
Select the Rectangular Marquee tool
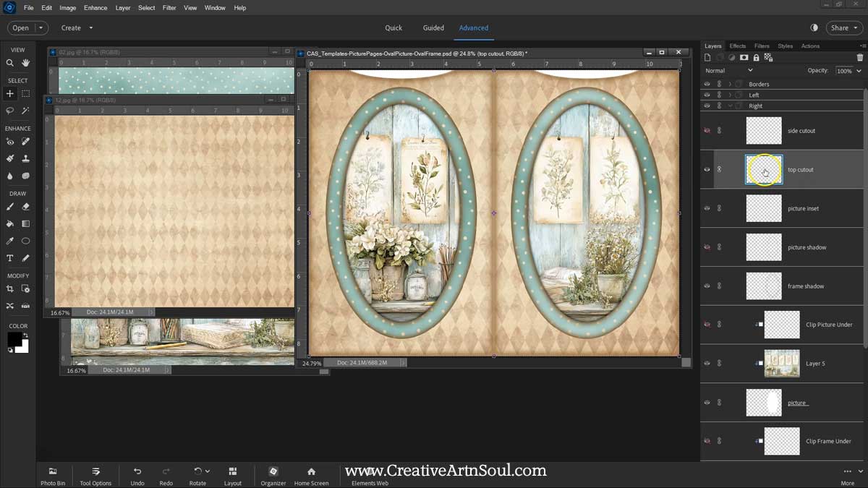(26, 93)
